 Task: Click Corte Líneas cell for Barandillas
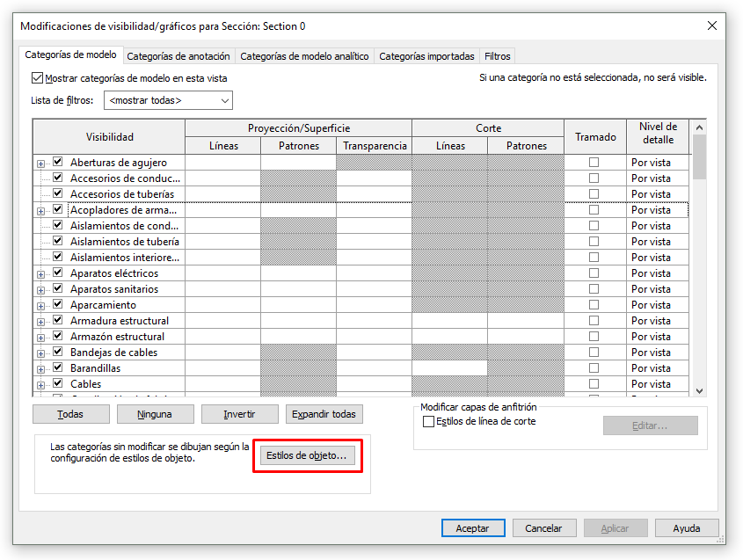(449, 367)
